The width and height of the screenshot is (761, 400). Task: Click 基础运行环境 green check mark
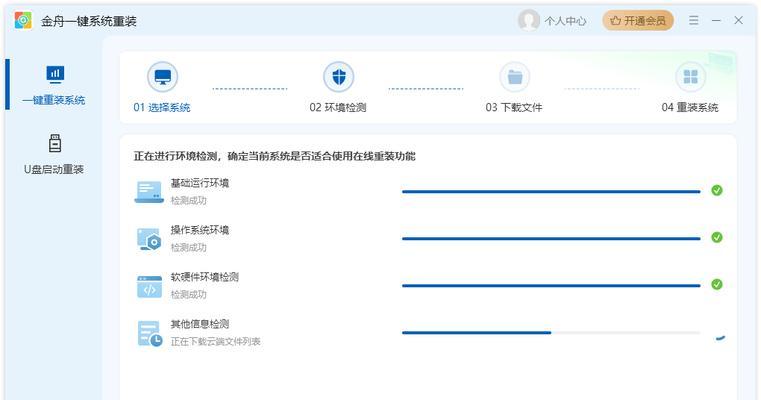[x=717, y=190]
